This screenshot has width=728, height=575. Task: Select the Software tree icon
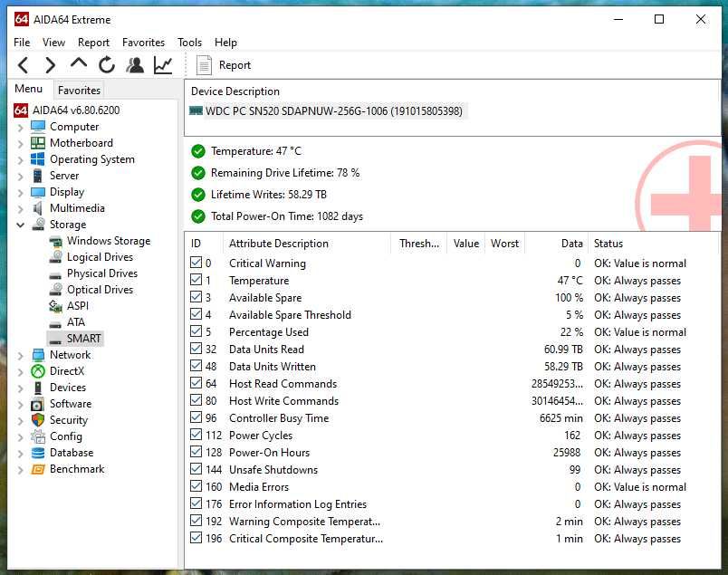[37, 404]
